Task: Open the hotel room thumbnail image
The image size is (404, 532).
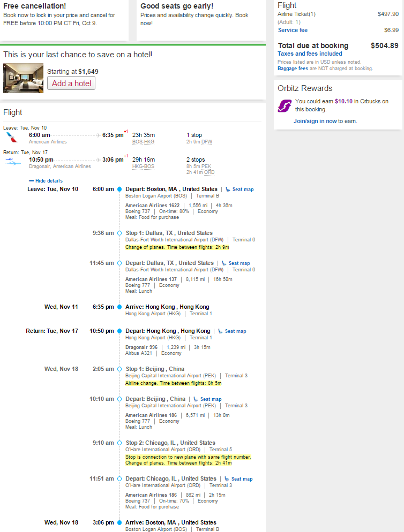Action: point(23,78)
